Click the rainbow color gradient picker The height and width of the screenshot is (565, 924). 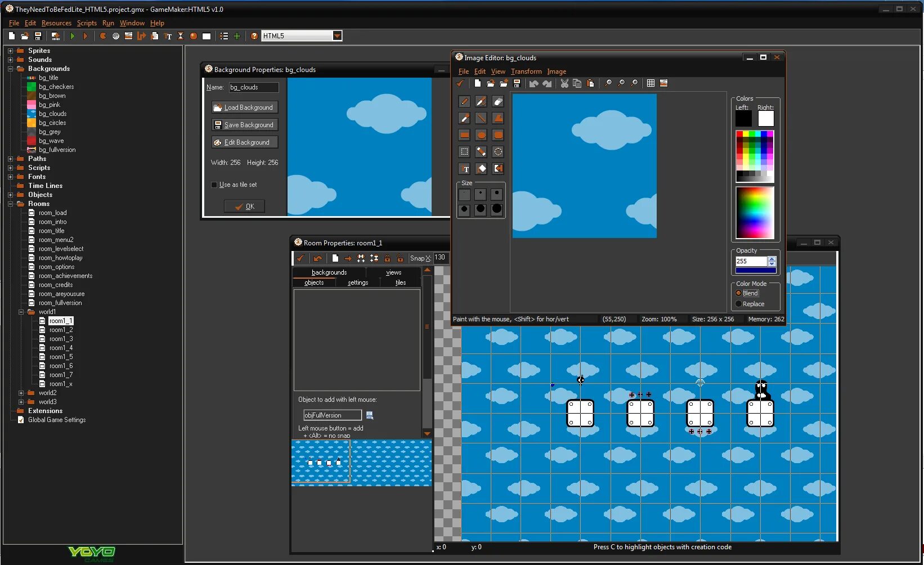[x=755, y=213]
